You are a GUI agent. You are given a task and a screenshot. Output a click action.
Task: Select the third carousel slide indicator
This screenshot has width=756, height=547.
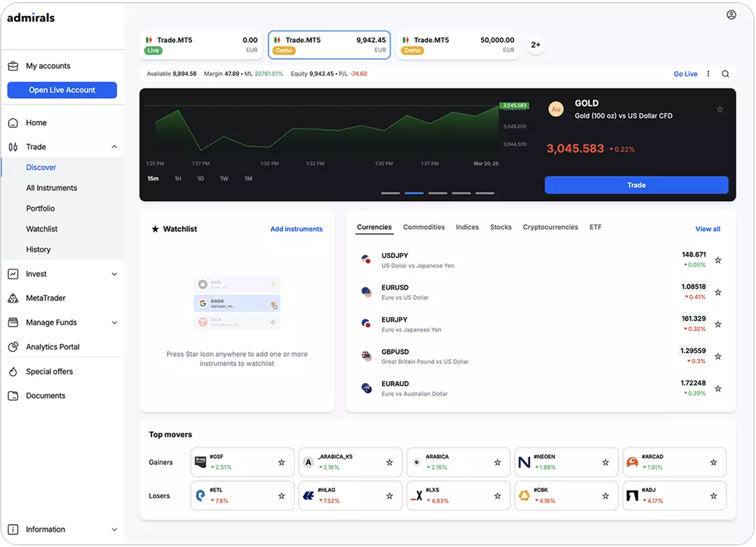[437, 193]
